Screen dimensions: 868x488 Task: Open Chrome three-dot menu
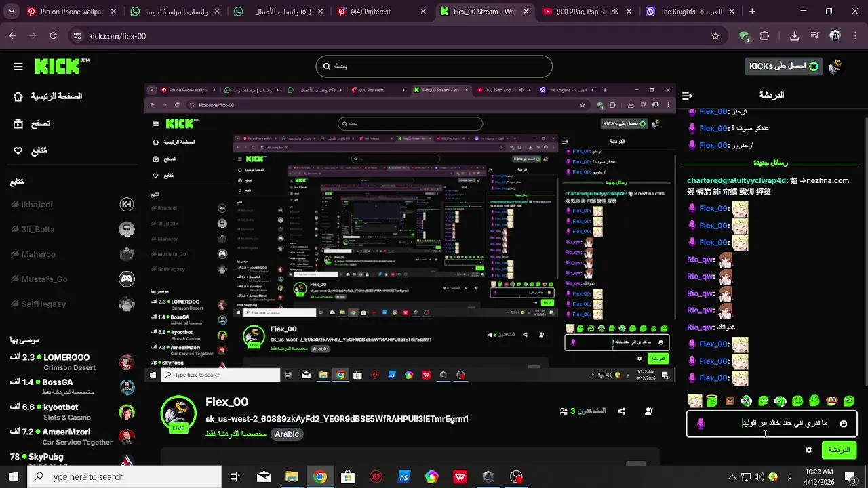coord(855,36)
